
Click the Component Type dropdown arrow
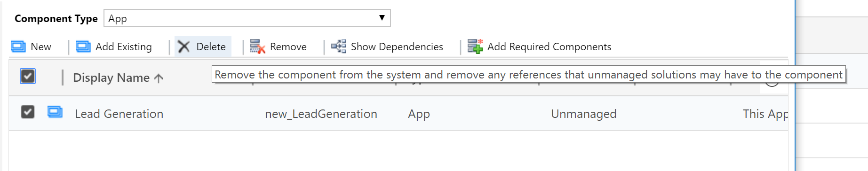pos(382,18)
